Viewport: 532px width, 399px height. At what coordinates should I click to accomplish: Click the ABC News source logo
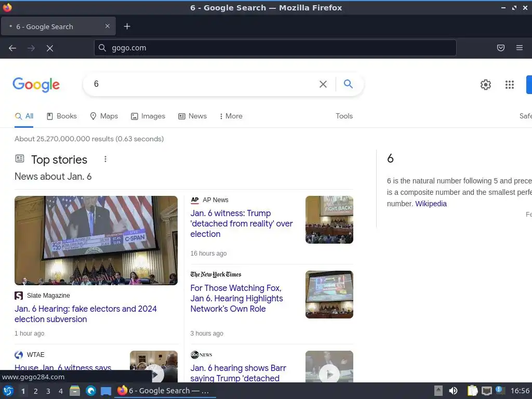(201, 355)
